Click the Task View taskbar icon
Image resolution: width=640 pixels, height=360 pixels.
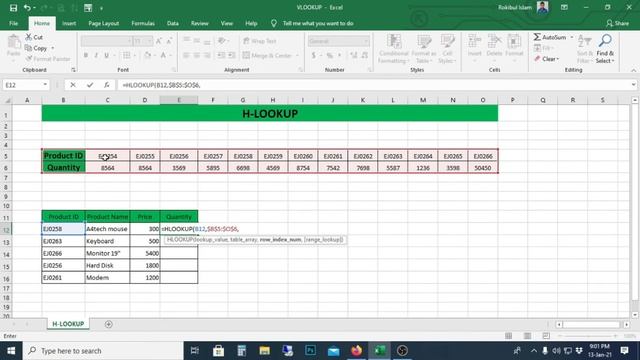[195, 351]
